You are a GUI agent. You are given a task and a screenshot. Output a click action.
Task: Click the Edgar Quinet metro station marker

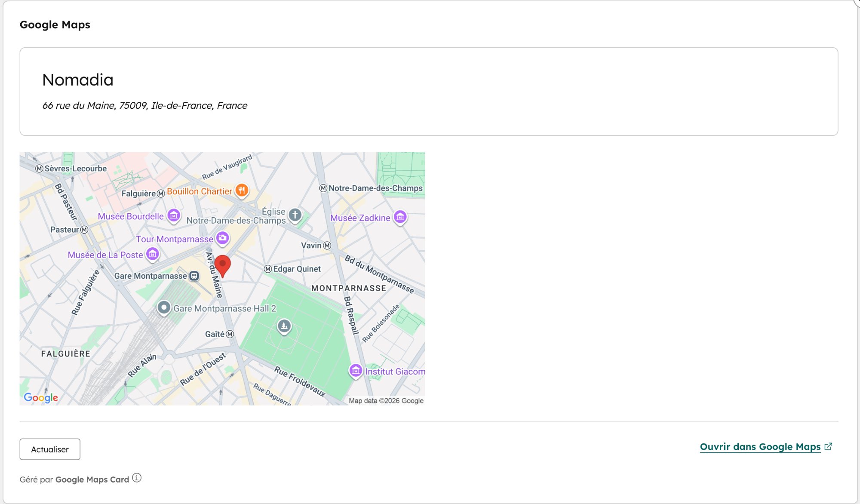[268, 269]
